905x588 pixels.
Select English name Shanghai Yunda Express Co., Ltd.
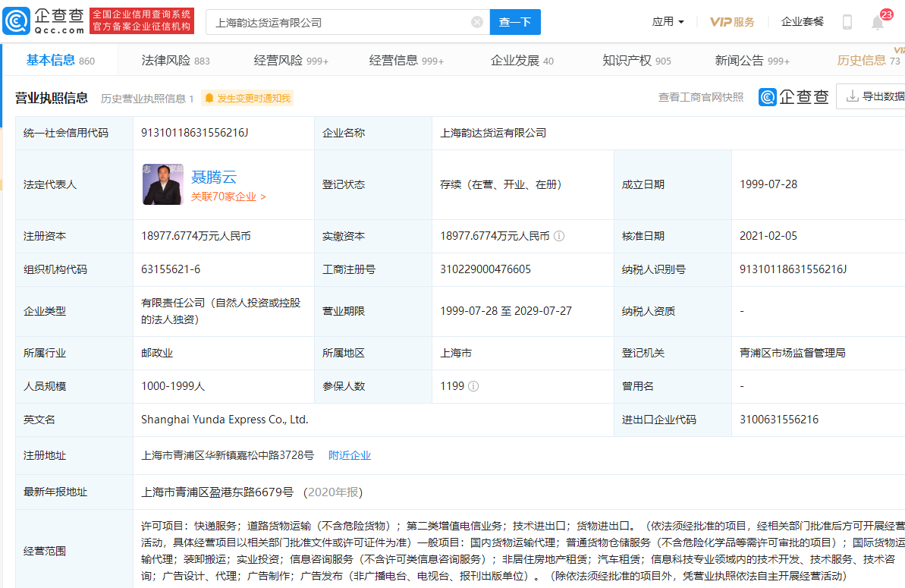[225, 420]
